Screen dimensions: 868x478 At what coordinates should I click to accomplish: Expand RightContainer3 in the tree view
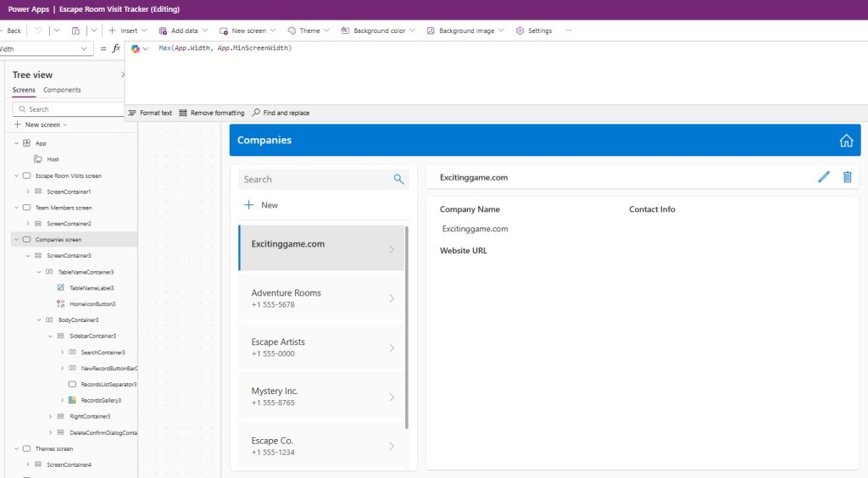(50, 416)
